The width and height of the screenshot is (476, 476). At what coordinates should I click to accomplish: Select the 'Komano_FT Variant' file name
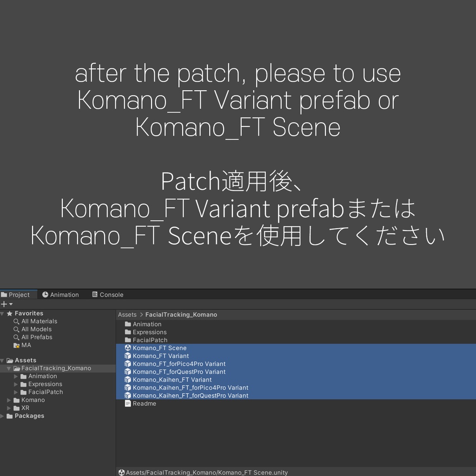click(160, 356)
